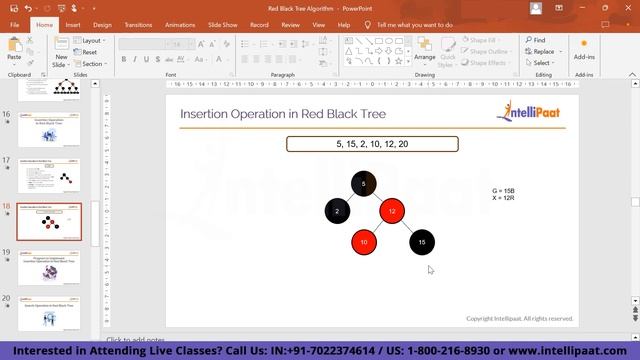640x360 pixels.
Task: Click the Arrange icon
Action: 424,44
